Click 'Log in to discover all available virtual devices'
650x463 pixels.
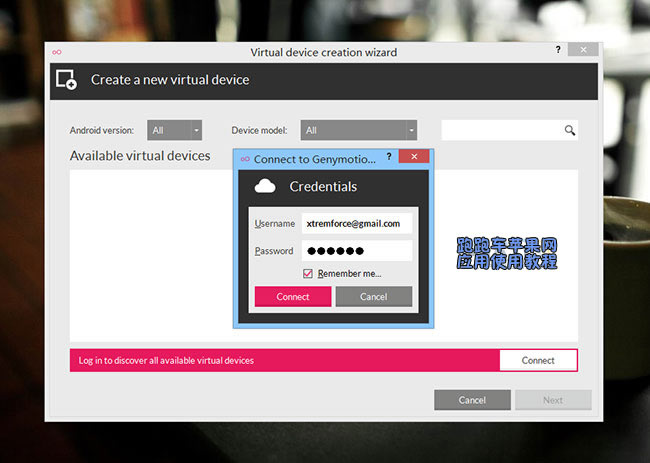166,360
